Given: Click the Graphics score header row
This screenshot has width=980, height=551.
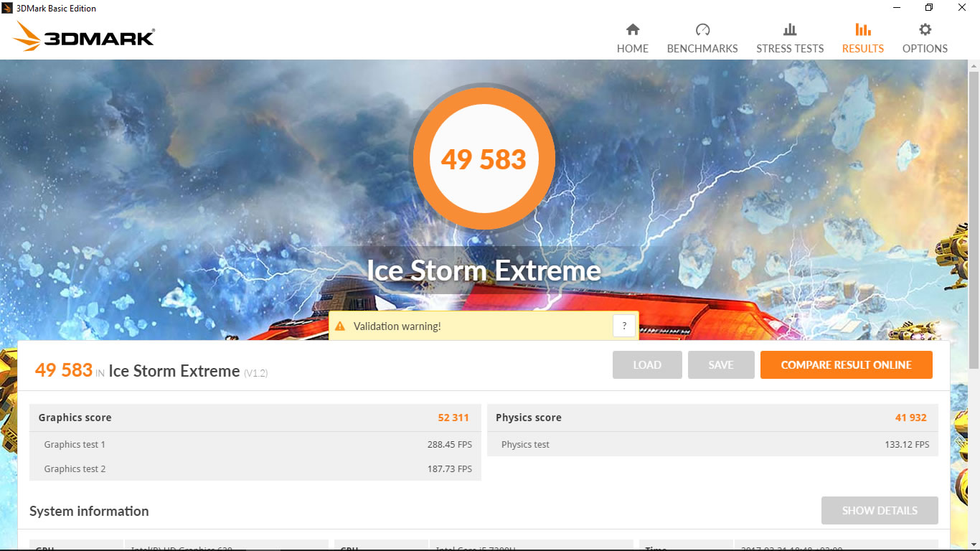Looking at the screenshot, I should point(255,418).
